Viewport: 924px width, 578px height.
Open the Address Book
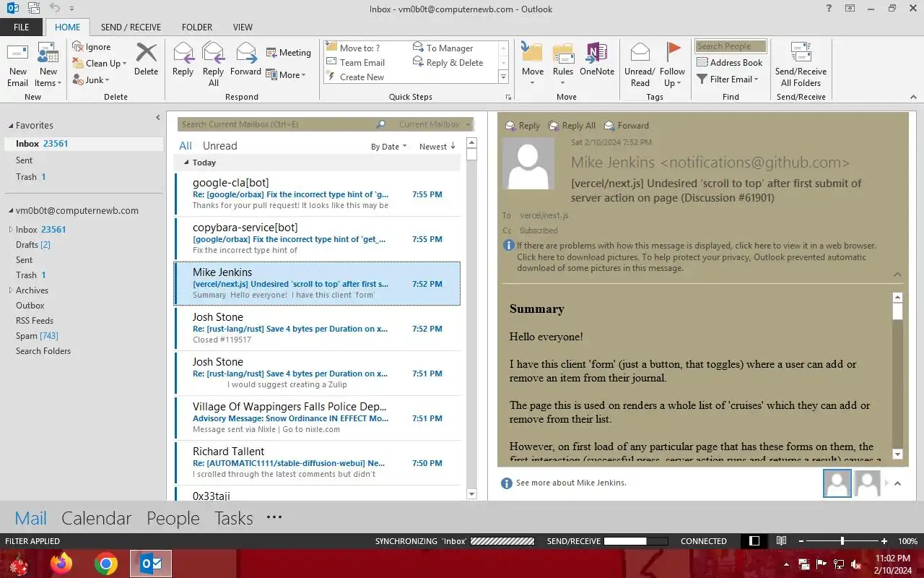[x=730, y=62]
